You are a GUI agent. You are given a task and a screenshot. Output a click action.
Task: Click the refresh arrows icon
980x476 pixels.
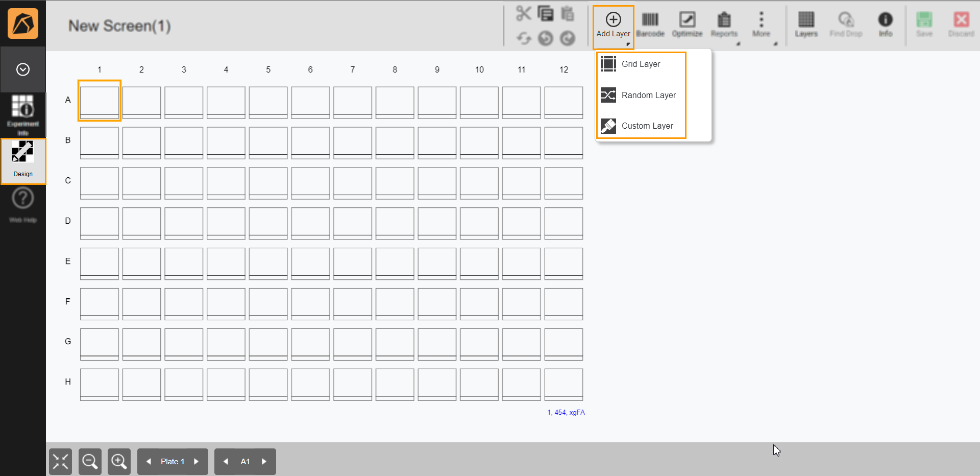point(524,38)
